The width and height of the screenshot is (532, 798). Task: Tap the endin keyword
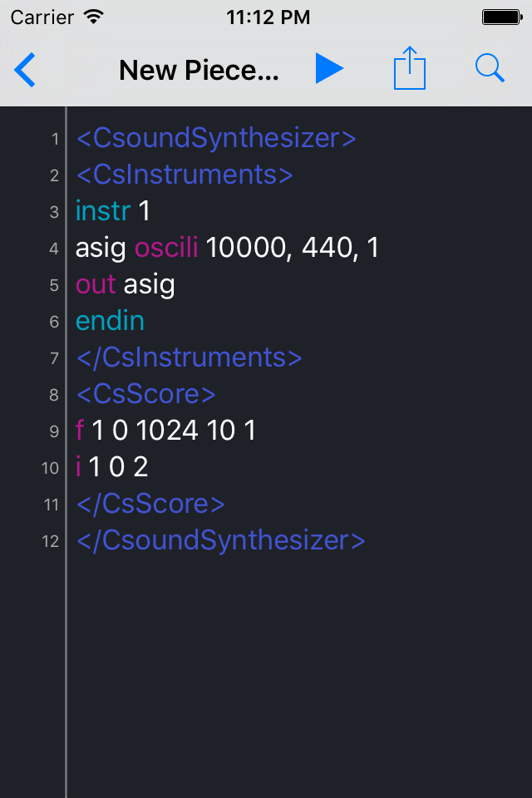coord(110,321)
